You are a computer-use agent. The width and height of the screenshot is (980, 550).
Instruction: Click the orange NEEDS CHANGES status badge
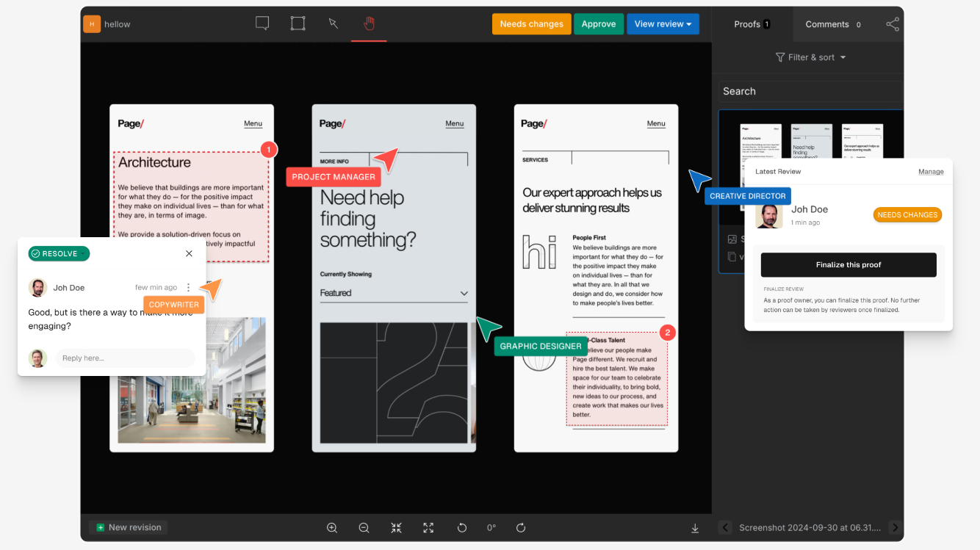point(907,215)
